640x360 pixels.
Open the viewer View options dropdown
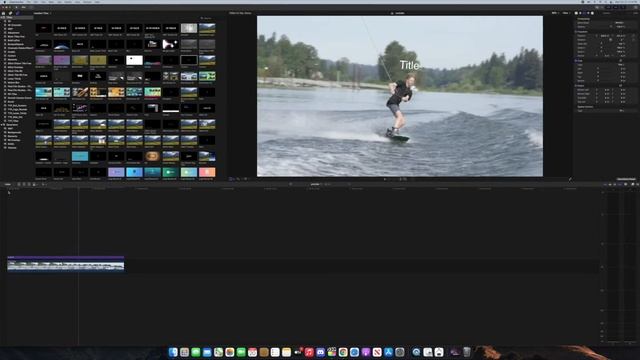[566, 13]
